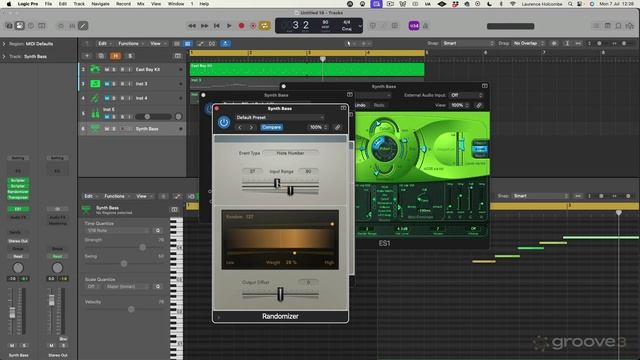Open the Navigate menu in the menu bar
The height and width of the screenshot is (360, 640).
(100, 4)
